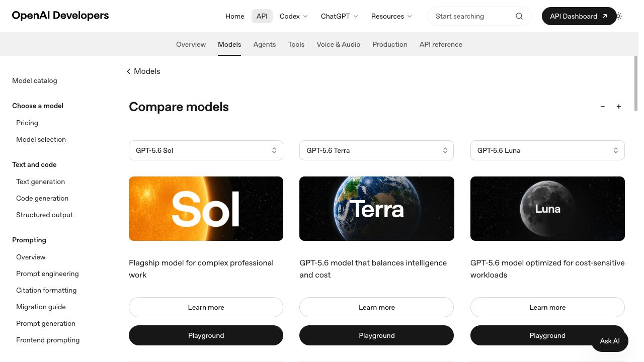Toggle the light/dark theme icon
The image size is (644, 362).
619,16
